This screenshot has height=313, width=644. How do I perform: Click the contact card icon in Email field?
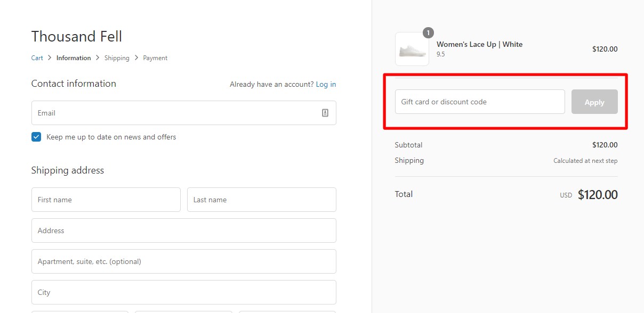[x=325, y=113]
